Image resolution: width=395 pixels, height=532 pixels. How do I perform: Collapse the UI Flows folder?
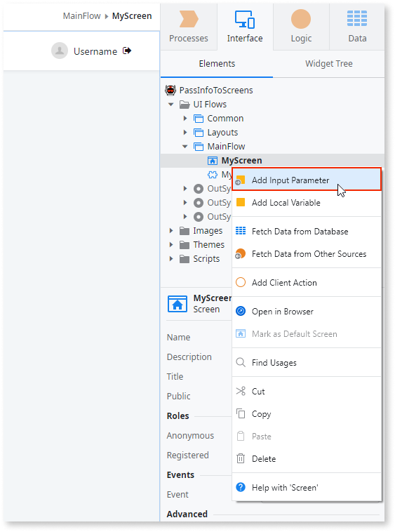[x=171, y=105]
